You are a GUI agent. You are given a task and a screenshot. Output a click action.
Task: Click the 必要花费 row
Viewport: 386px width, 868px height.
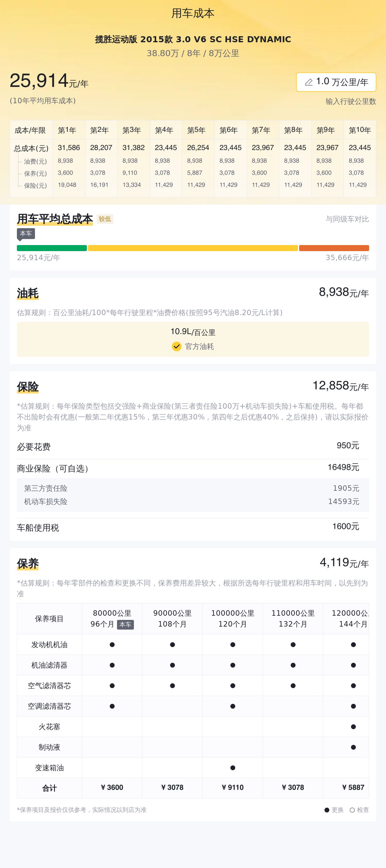[x=193, y=447]
